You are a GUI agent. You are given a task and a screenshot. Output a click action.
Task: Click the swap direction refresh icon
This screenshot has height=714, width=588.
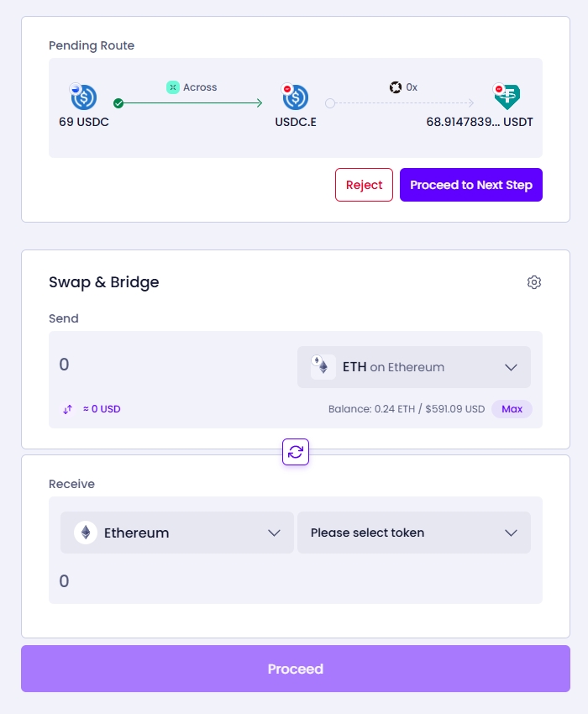click(x=296, y=452)
